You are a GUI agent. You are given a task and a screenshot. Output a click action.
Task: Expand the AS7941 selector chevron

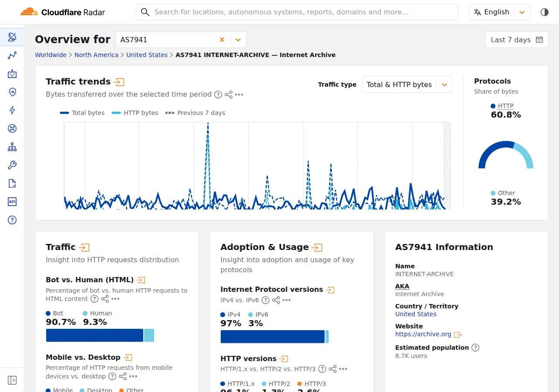(238, 40)
